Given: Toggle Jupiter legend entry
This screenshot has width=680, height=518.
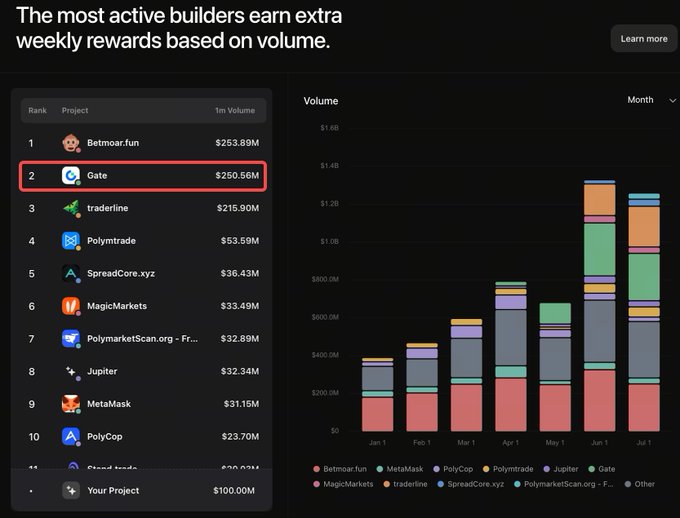Looking at the screenshot, I should 561,469.
